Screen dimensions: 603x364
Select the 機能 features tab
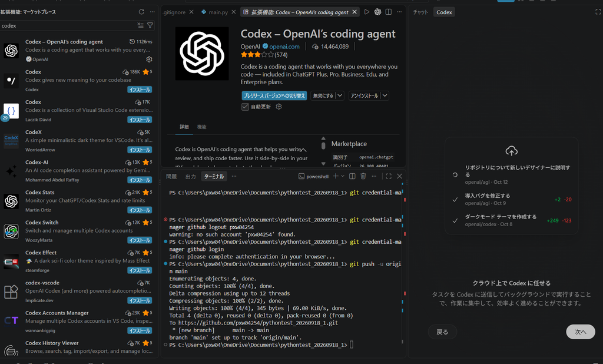point(201,127)
